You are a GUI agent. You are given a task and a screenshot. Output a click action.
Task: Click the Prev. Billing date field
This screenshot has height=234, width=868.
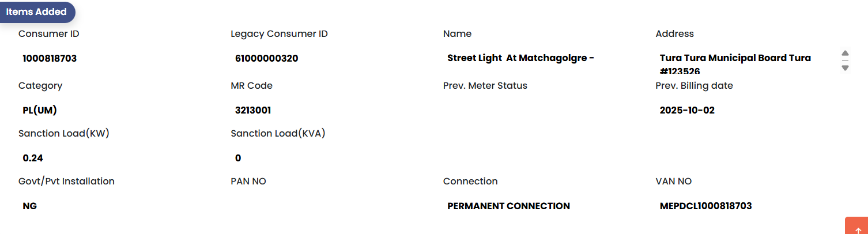click(752, 110)
